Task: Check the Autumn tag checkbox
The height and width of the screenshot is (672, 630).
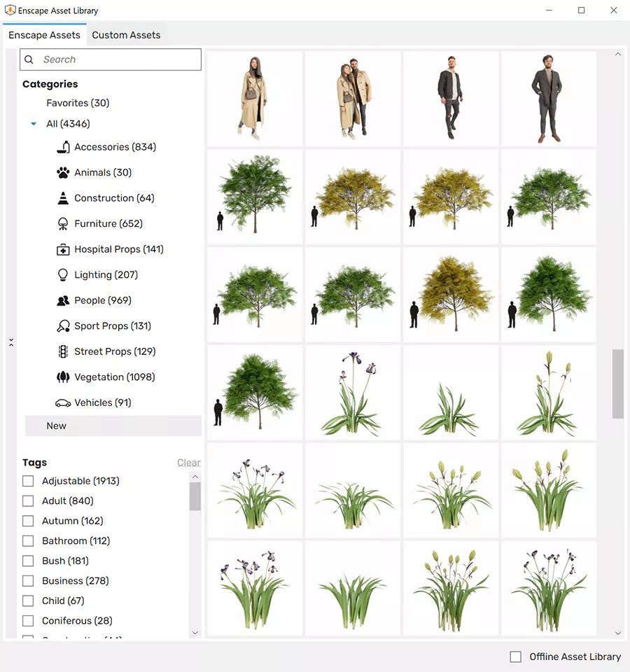Action: 27,521
